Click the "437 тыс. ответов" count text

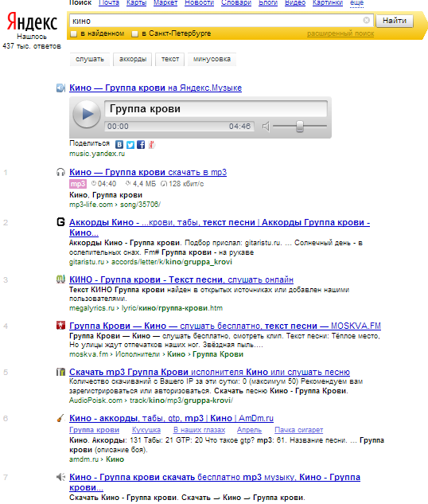32,46
